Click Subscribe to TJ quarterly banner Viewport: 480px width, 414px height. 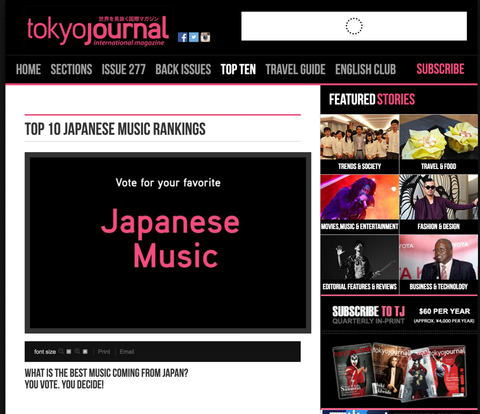[x=368, y=315]
